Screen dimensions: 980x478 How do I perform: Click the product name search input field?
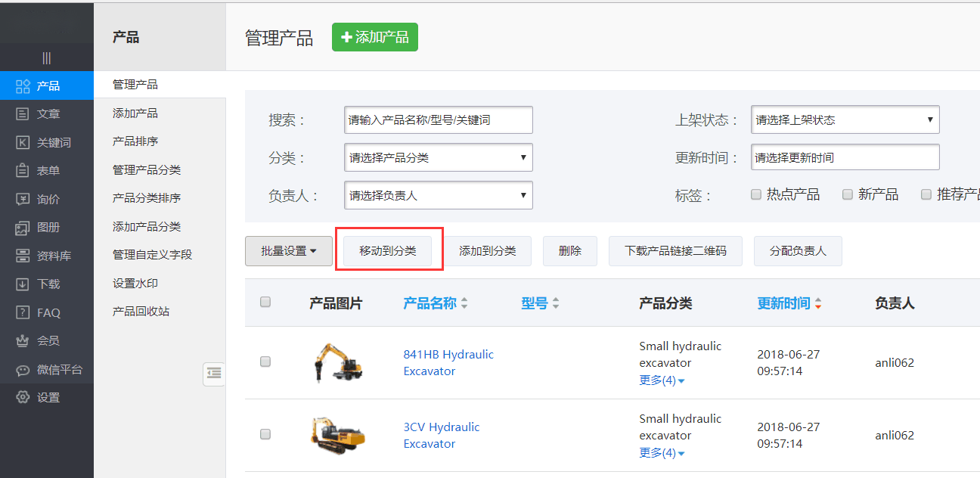click(438, 119)
